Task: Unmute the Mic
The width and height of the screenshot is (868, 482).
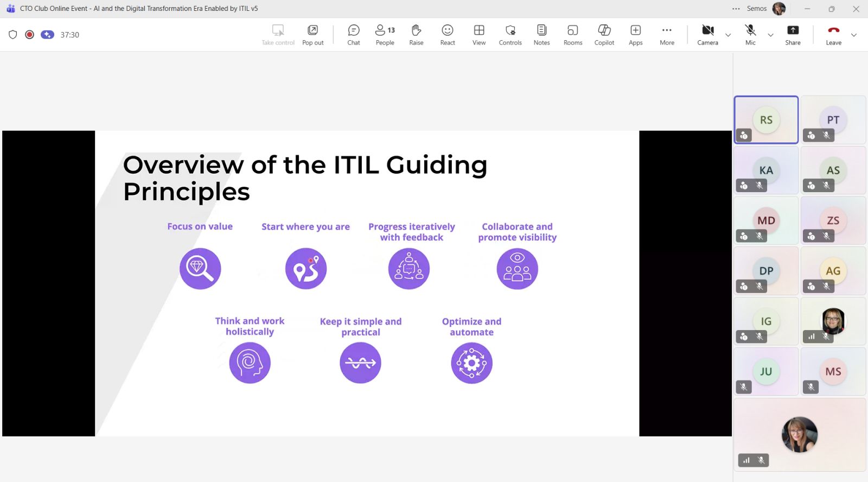Action: tap(750, 35)
